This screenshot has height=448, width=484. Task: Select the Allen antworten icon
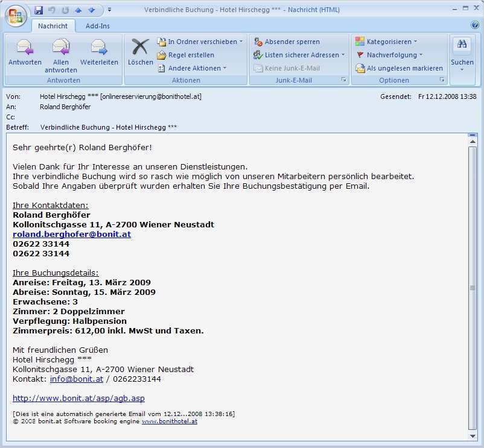click(60, 48)
